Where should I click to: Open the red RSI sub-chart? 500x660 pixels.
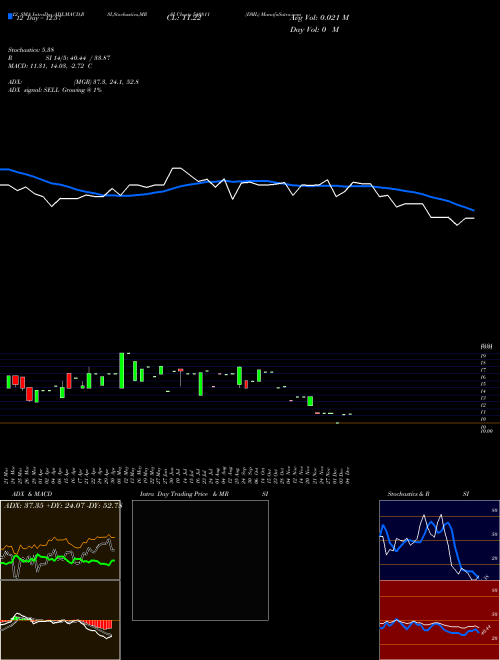[x=439, y=620]
